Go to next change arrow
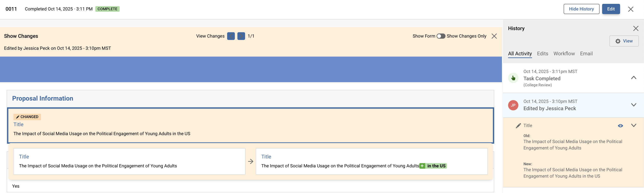This screenshot has width=644, height=193. pos(241,36)
